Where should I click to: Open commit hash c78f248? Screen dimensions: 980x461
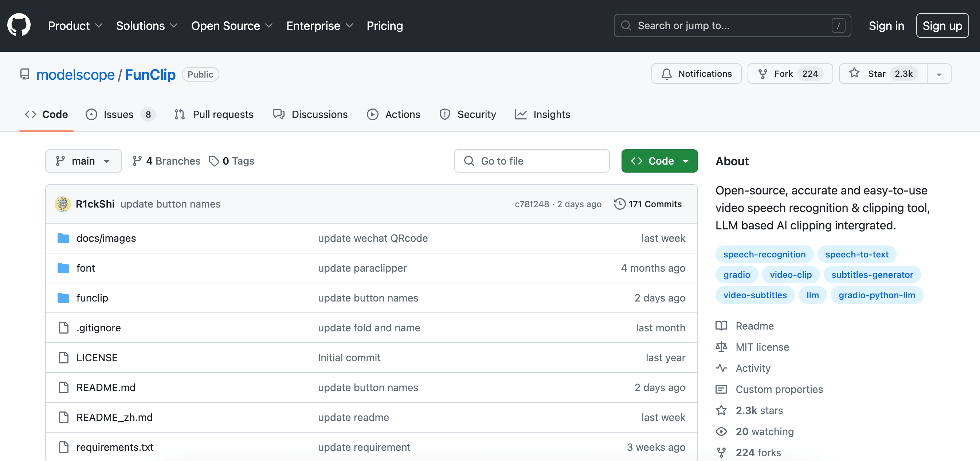pyautogui.click(x=532, y=204)
